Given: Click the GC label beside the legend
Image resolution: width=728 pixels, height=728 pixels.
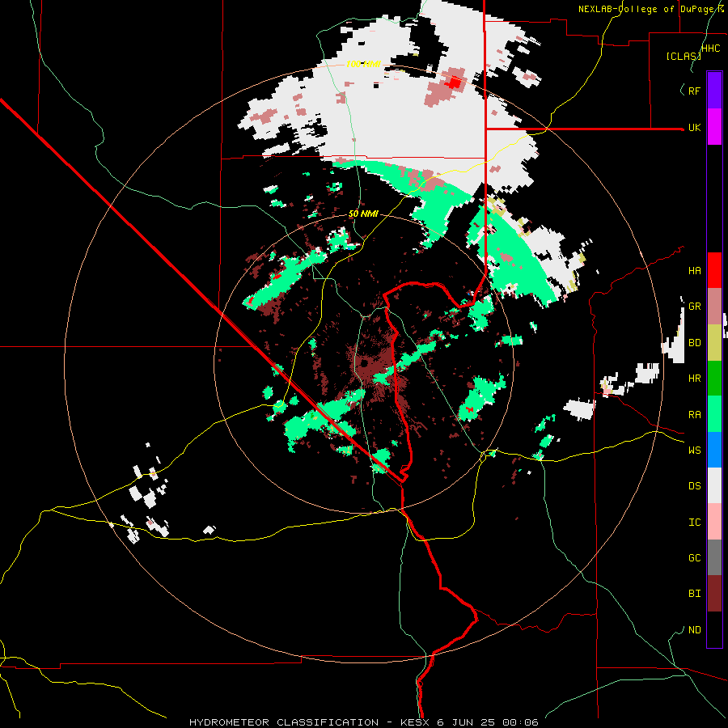Looking at the screenshot, I should tap(694, 558).
